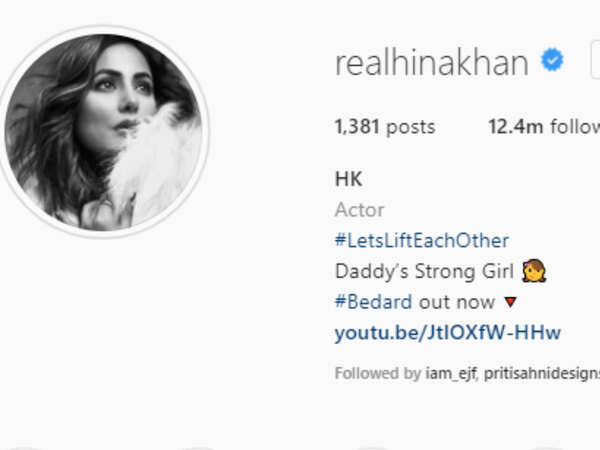View the 1,381 posts count
Image resolution: width=600 pixels, height=450 pixels.
(385, 127)
